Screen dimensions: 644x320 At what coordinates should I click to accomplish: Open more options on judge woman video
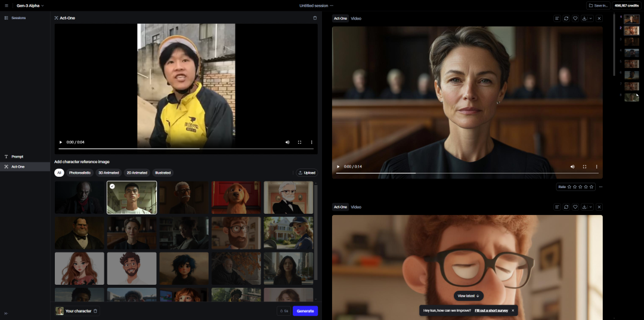point(596,167)
